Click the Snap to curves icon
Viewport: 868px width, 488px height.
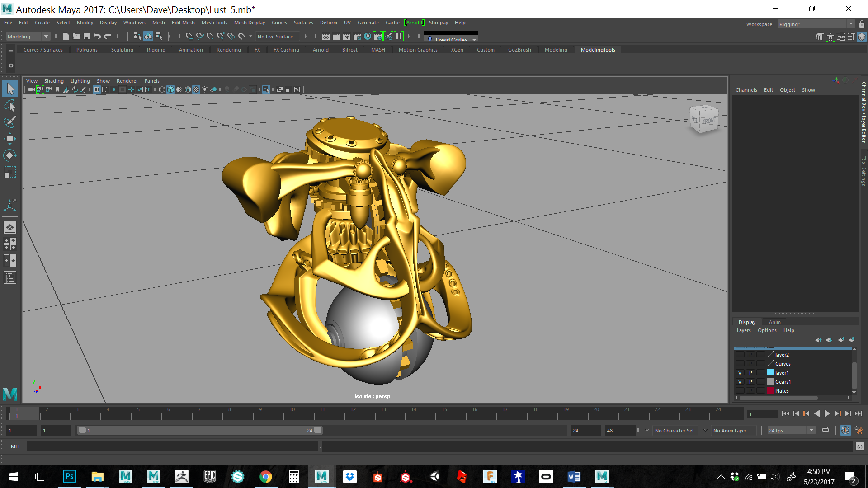click(x=200, y=37)
